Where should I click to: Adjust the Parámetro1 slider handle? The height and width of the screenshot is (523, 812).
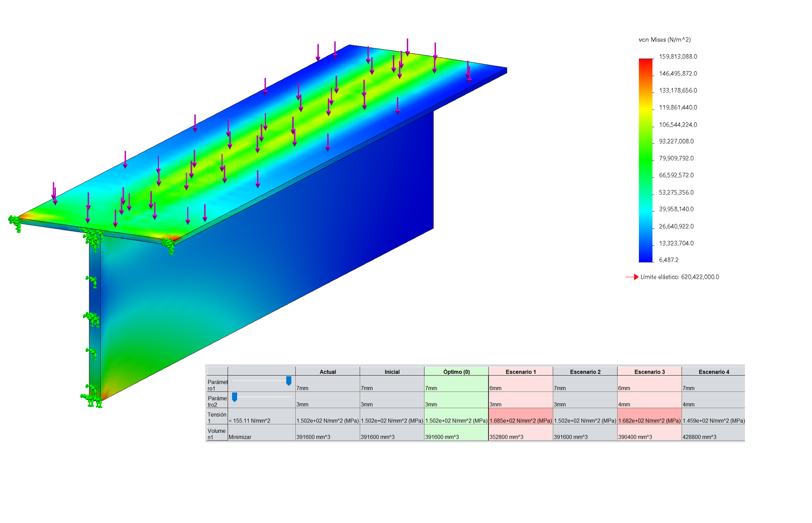coord(289,381)
